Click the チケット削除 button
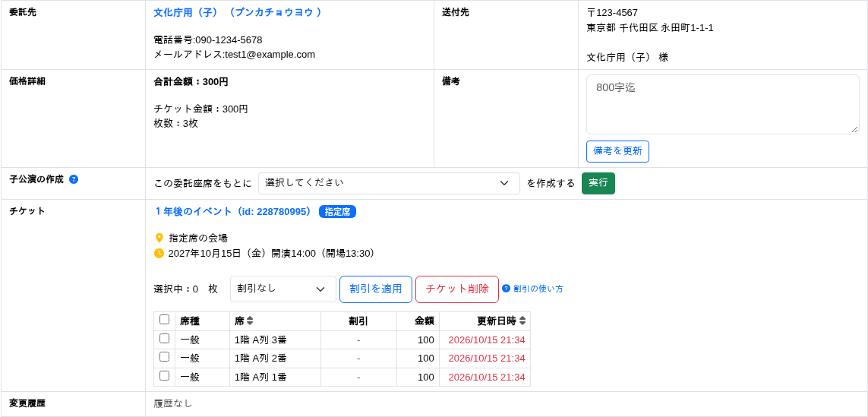Viewport: 868px width, 417px height. click(x=457, y=289)
